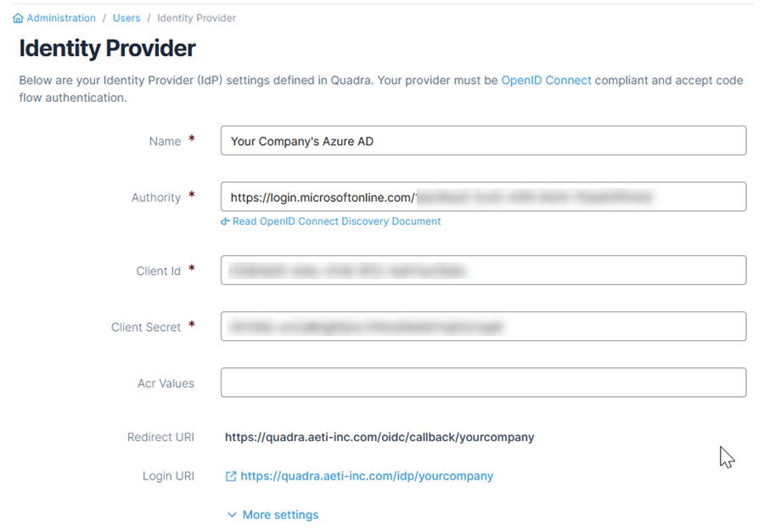Click the Client Secret label

click(146, 328)
